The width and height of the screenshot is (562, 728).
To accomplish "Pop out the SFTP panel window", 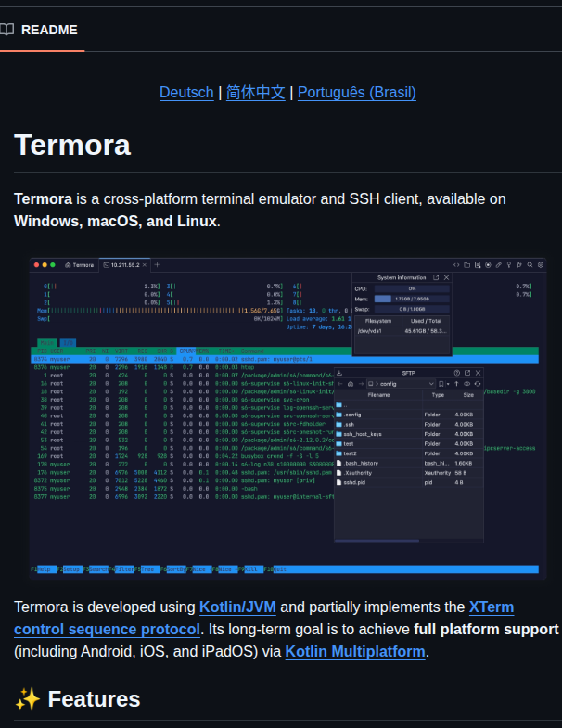I will tap(467, 373).
